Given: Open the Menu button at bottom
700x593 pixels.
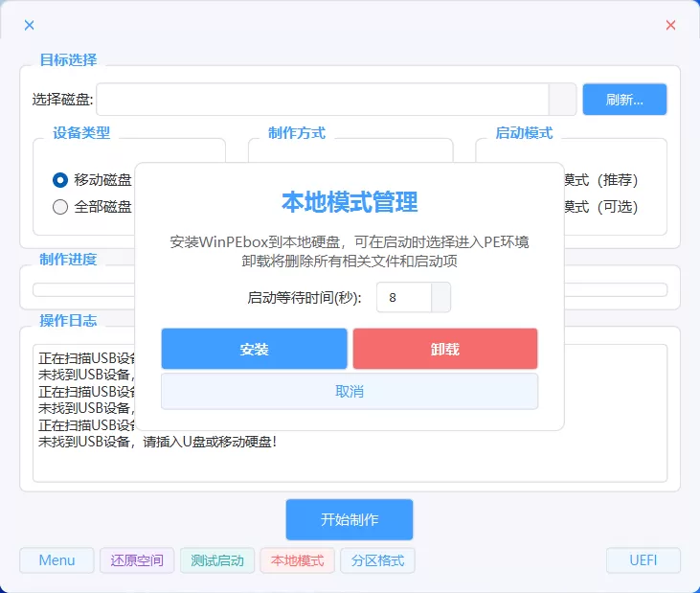Looking at the screenshot, I should click(x=56, y=560).
